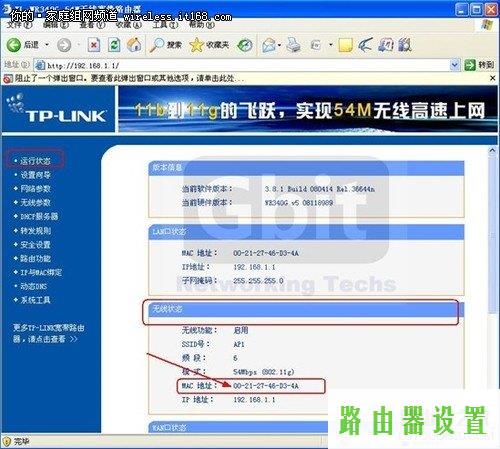Stop page loading with red X icon
The height and width of the screenshot is (449, 500).
tap(94, 45)
